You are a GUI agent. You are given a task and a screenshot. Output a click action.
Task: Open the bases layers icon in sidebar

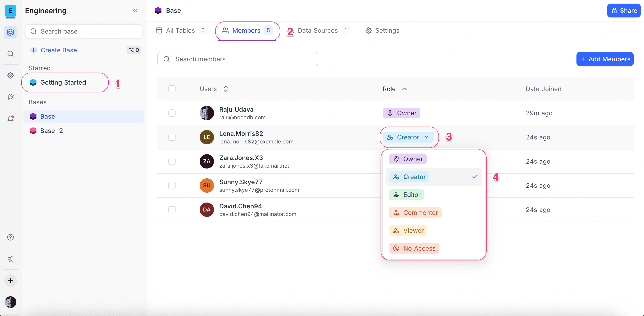[x=10, y=32]
